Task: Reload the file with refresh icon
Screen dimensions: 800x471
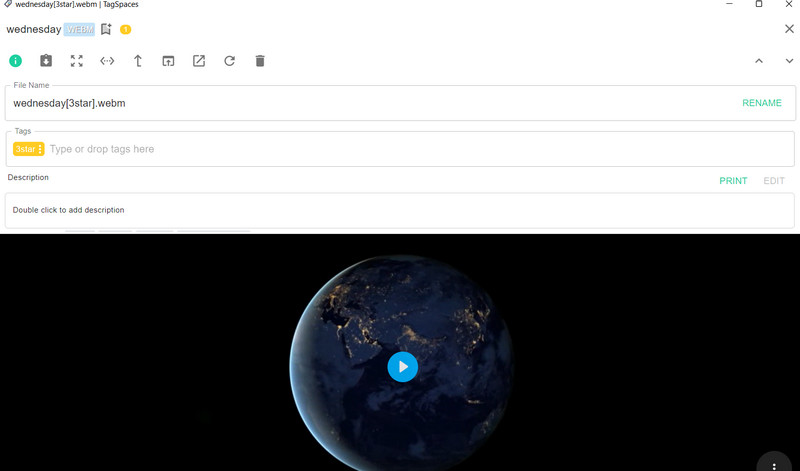Action: click(x=229, y=61)
